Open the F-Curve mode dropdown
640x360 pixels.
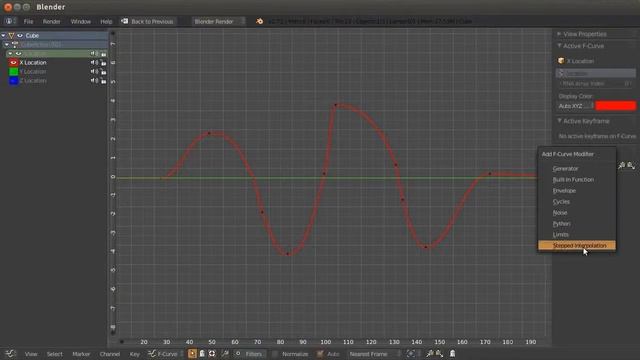click(x=166, y=353)
